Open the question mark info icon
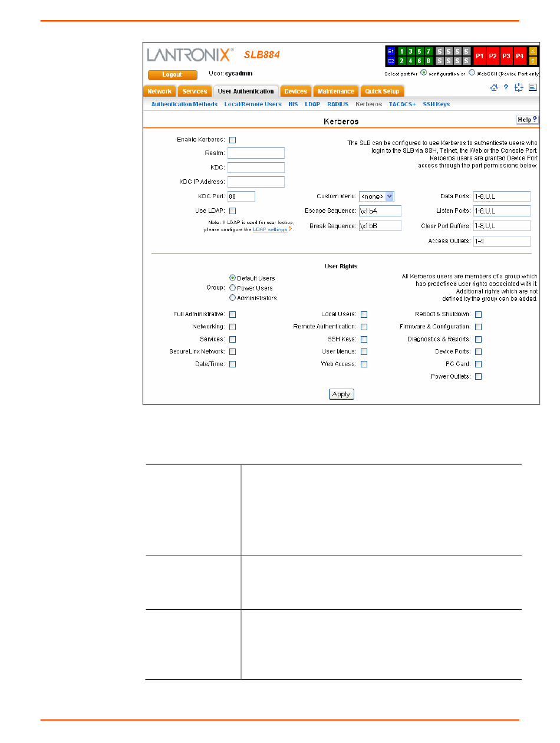The width and height of the screenshot is (560, 743). point(506,87)
